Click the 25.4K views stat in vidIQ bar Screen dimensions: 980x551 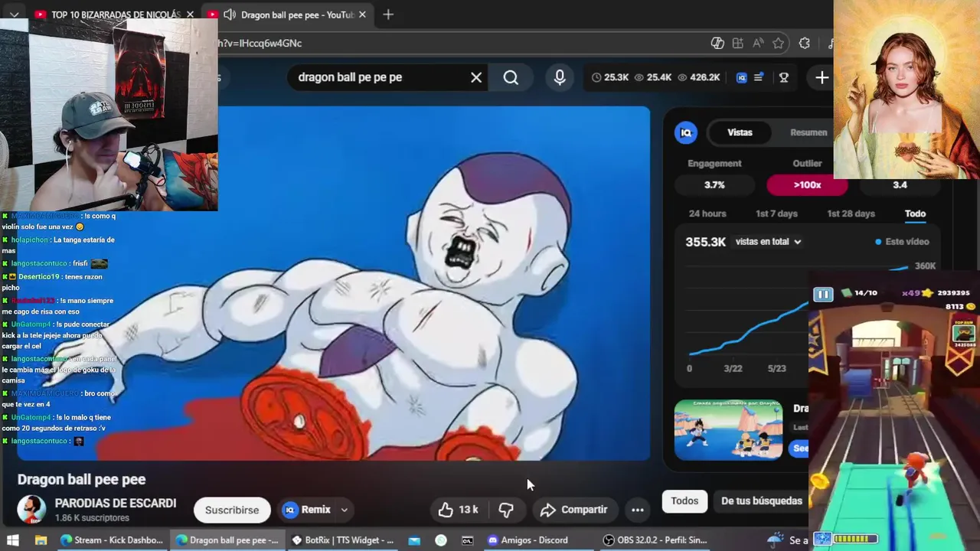click(x=653, y=77)
